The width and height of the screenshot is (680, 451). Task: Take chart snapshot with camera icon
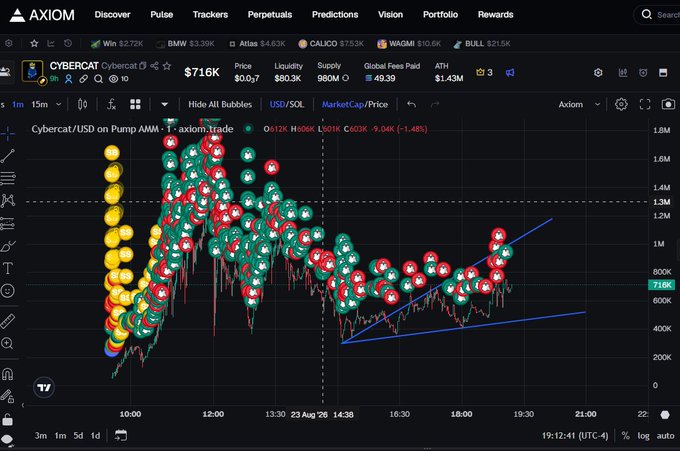668,105
